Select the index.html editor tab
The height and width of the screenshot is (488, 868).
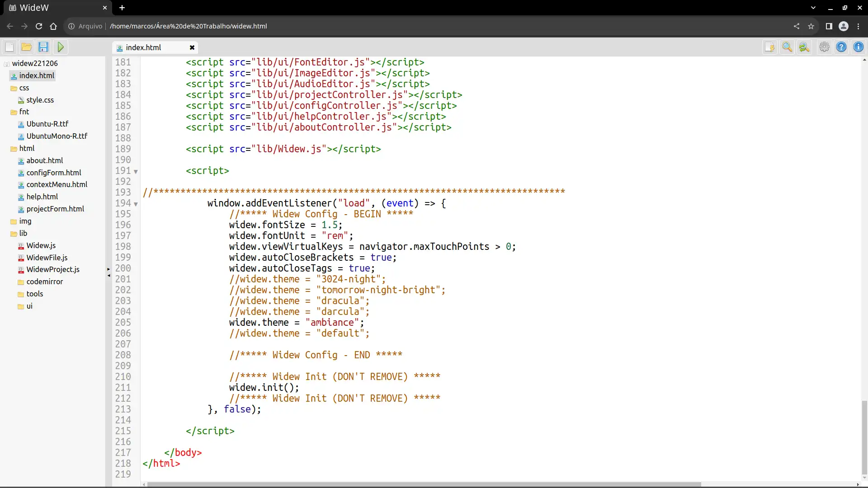click(143, 47)
